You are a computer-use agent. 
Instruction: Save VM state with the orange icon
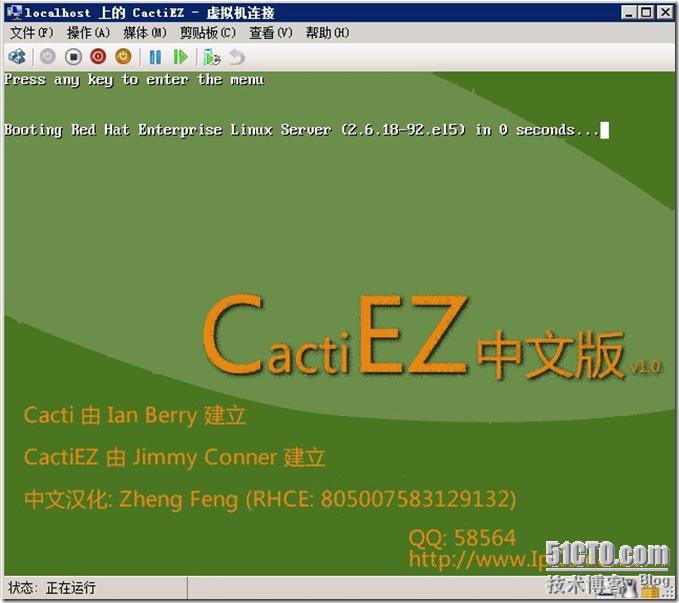123,57
